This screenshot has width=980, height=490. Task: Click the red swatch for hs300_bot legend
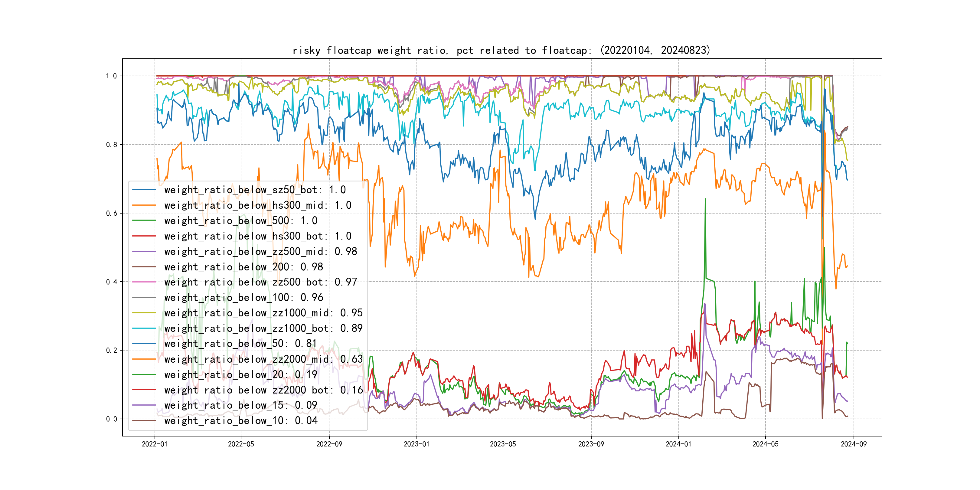144,236
